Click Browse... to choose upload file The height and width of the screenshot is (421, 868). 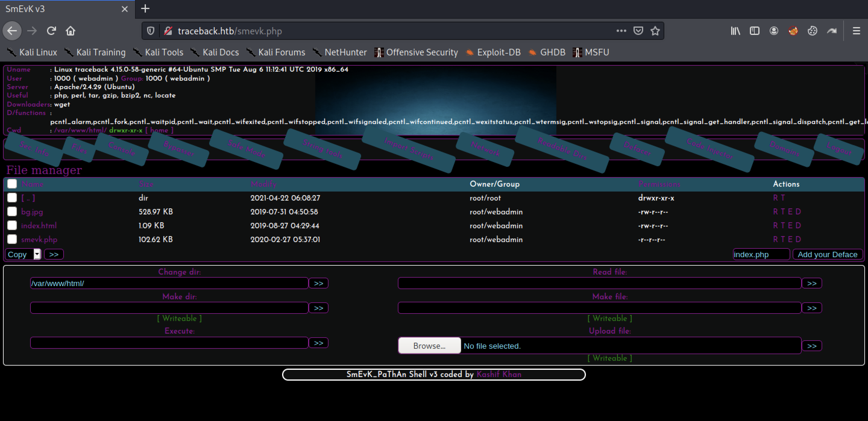[x=429, y=346]
